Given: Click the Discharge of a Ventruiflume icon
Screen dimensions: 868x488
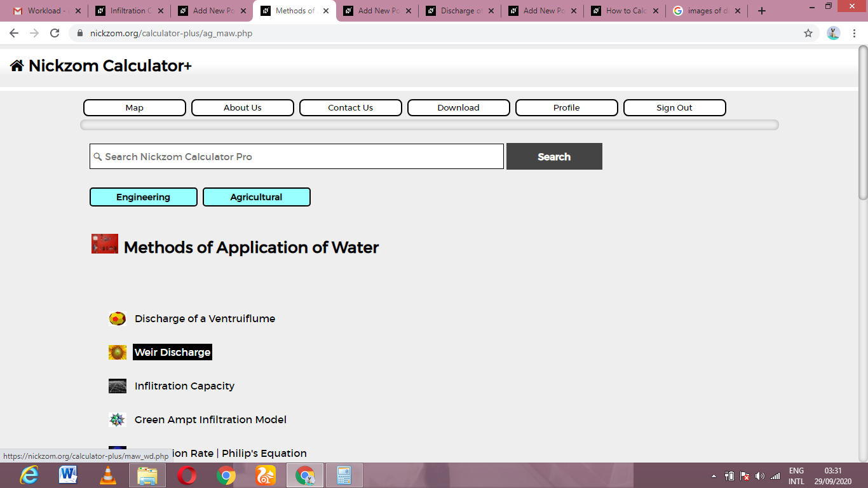Looking at the screenshot, I should 118,318.
